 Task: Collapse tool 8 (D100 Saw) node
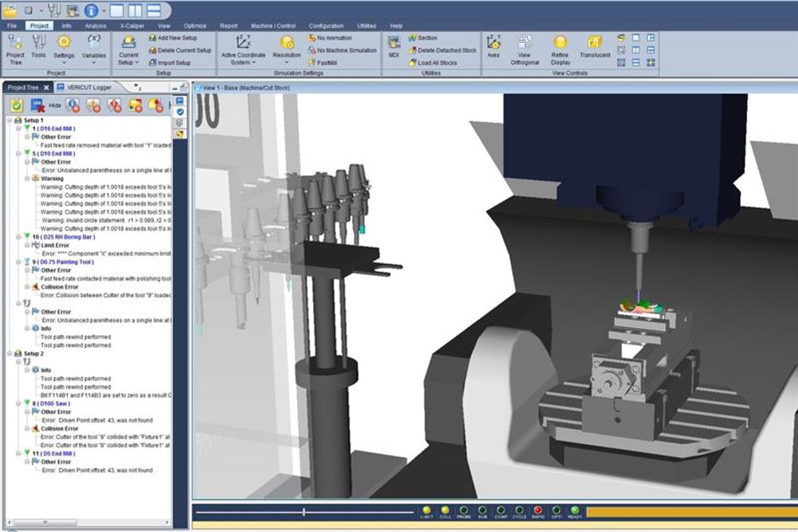click(x=18, y=403)
